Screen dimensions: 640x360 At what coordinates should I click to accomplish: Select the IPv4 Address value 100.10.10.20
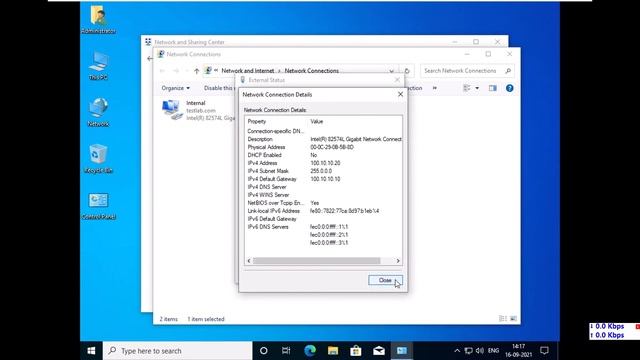click(x=325, y=163)
